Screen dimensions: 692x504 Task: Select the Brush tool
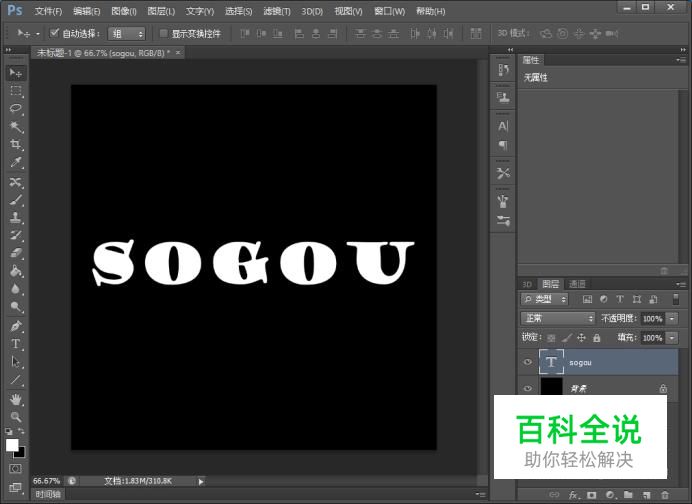[16, 199]
